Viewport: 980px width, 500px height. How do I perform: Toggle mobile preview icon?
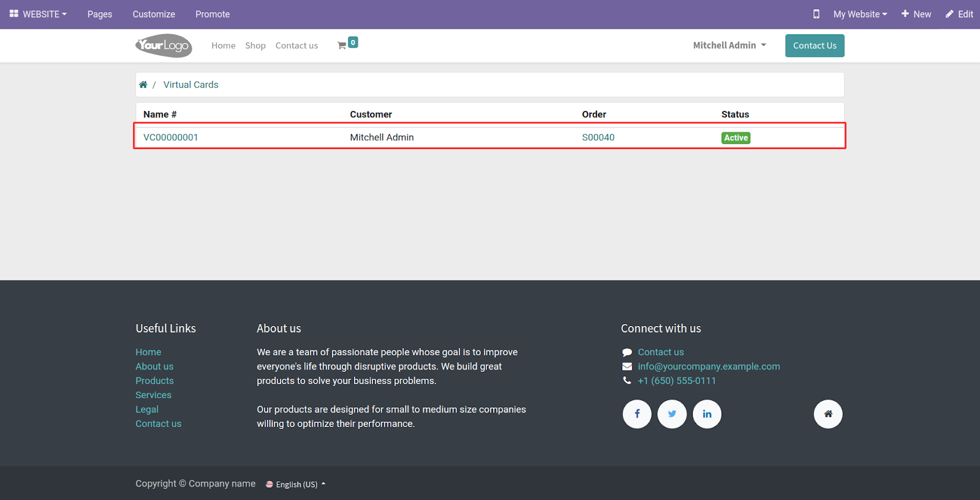coord(816,14)
